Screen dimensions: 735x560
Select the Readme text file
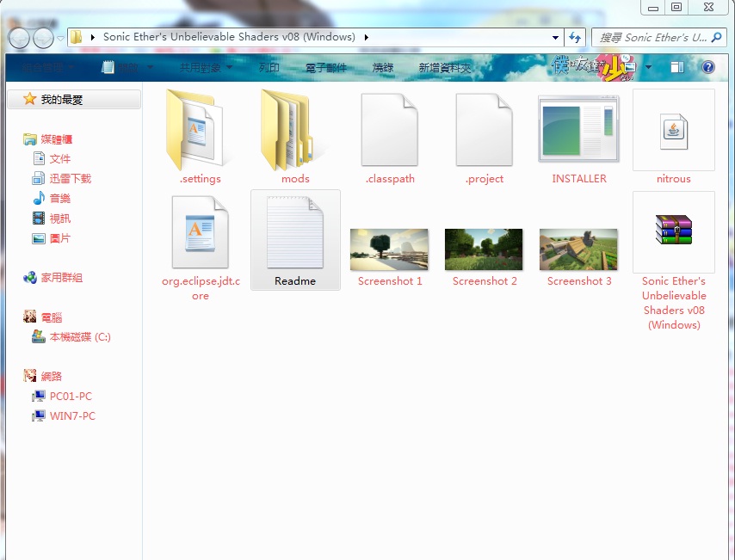click(295, 234)
